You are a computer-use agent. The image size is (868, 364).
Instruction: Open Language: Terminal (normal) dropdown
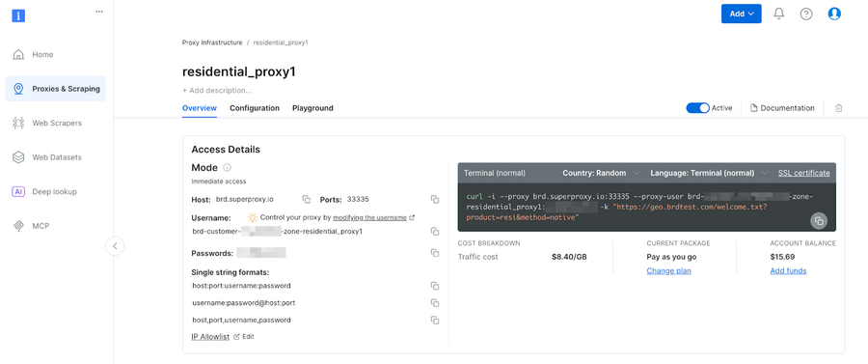click(x=709, y=173)
